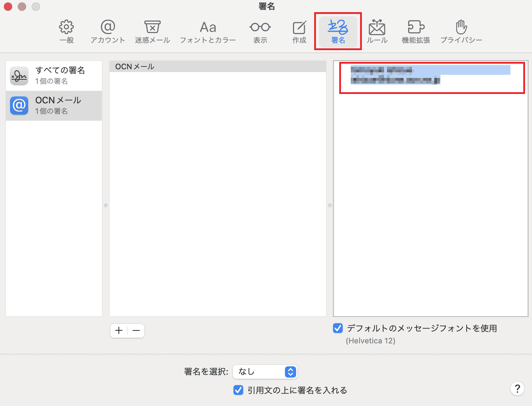Open the 表示 viewing pane
532x406 pixels.
point(260,32)
